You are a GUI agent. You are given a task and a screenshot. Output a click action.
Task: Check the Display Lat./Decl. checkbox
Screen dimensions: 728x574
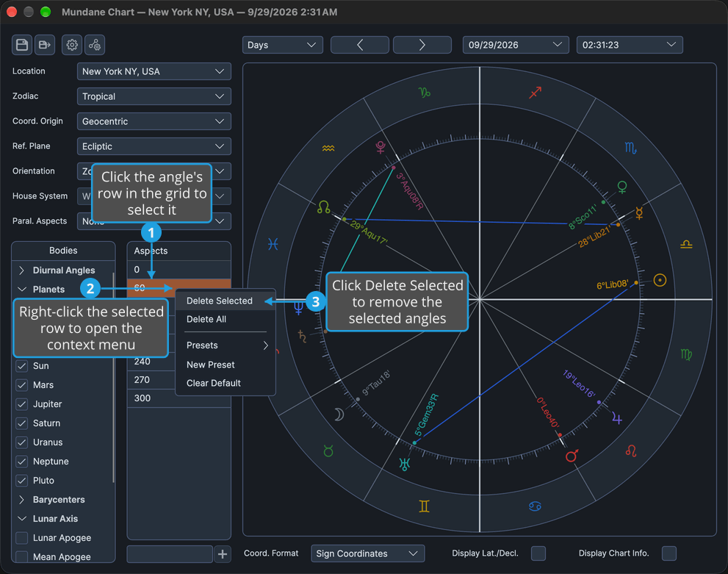(538, 553)
